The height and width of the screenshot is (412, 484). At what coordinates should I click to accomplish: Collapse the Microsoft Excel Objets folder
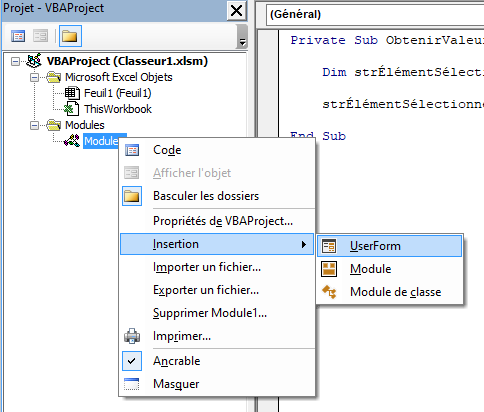34,77
